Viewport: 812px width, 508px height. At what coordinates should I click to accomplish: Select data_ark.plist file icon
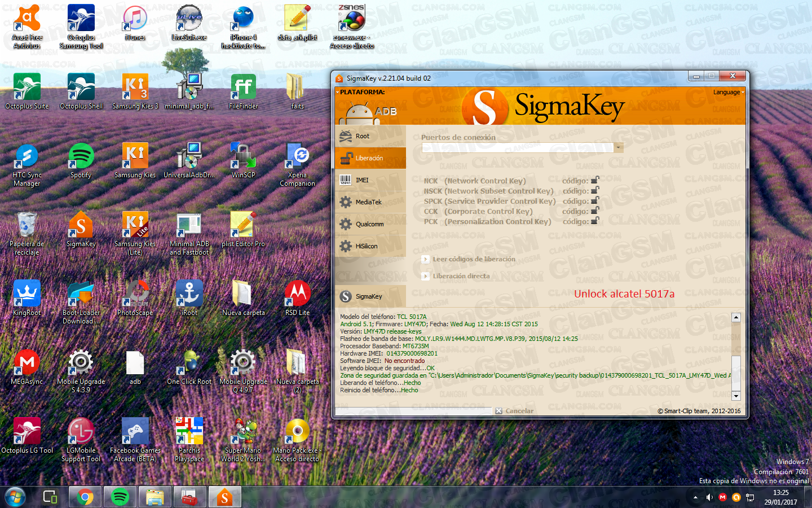(298, 23)
